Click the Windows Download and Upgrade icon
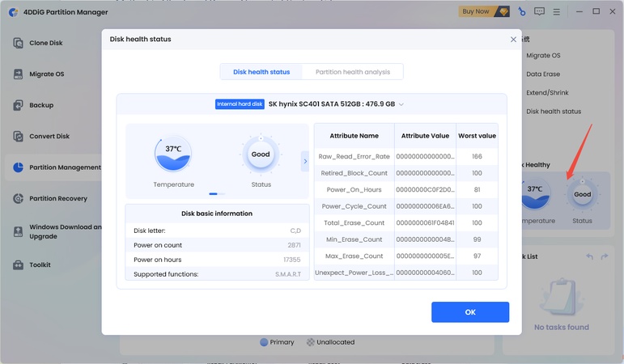The width and height of the screenshot is (624, 364). click(18, 232)
